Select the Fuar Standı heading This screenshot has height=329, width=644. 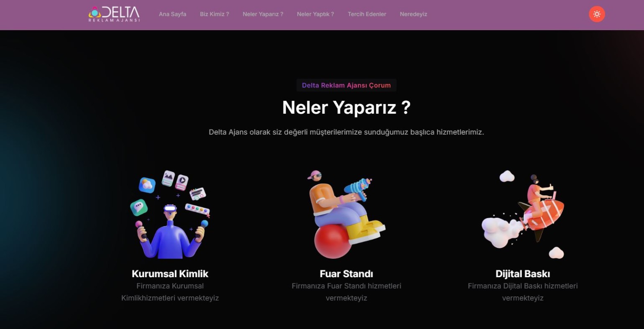[346, 274]
